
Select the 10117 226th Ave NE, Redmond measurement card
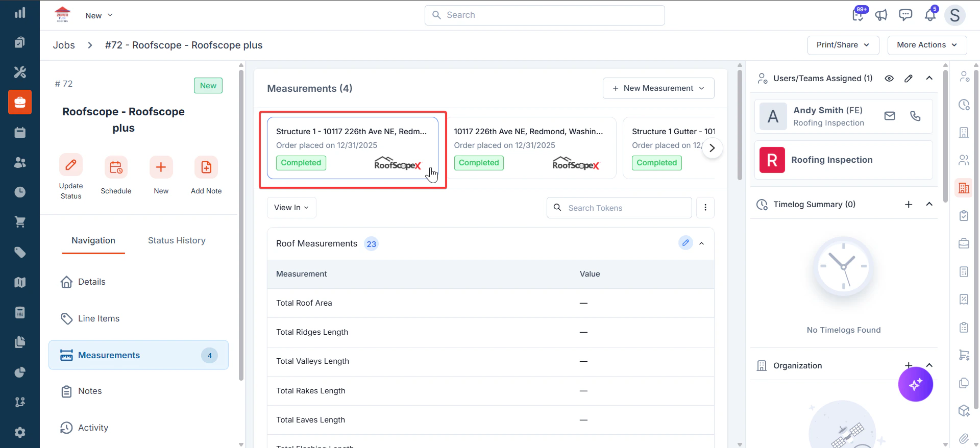[x=530, y=148]
